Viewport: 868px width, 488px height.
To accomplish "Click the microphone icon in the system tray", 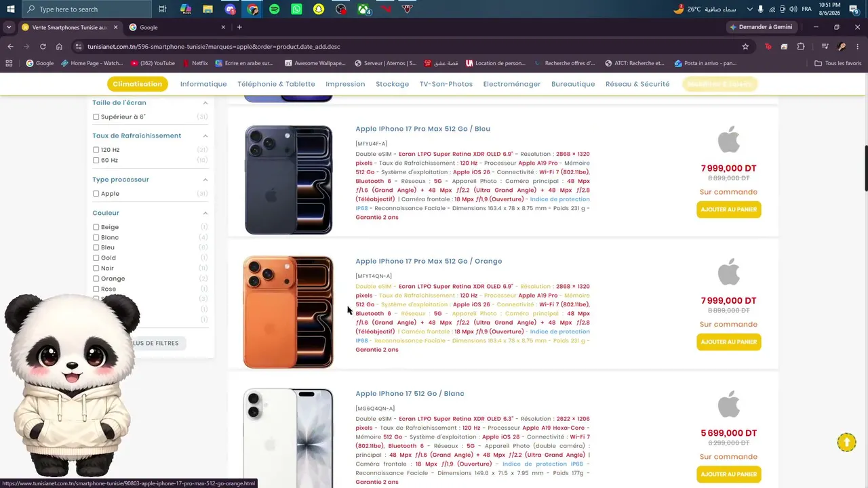I will pyautogui.click(x=760, y=9).
